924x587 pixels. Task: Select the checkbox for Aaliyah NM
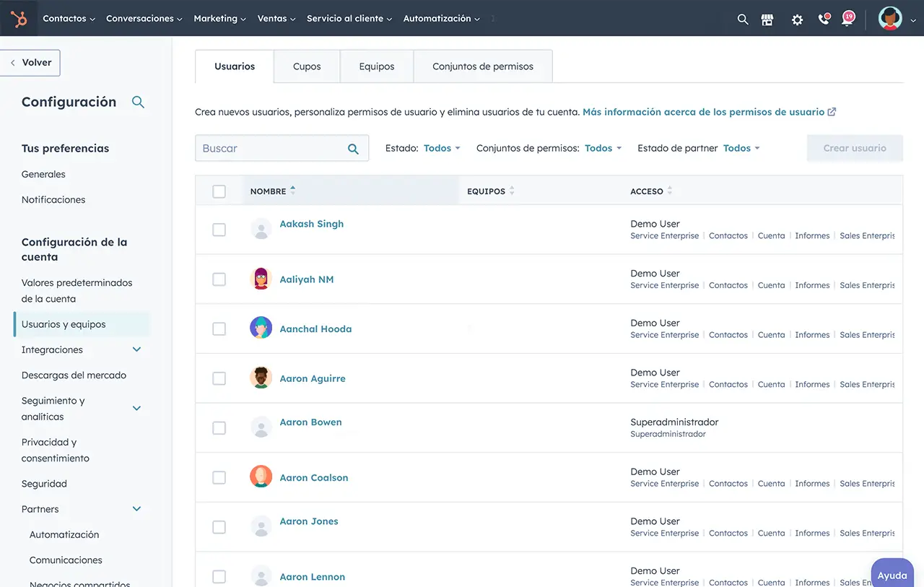219,279
